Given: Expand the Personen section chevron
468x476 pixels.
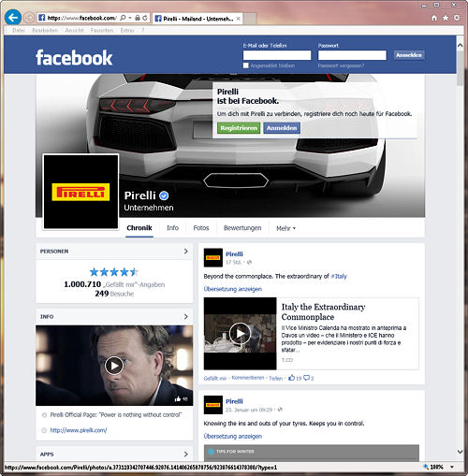Looking at the screenshot, I should pos(186,252).
